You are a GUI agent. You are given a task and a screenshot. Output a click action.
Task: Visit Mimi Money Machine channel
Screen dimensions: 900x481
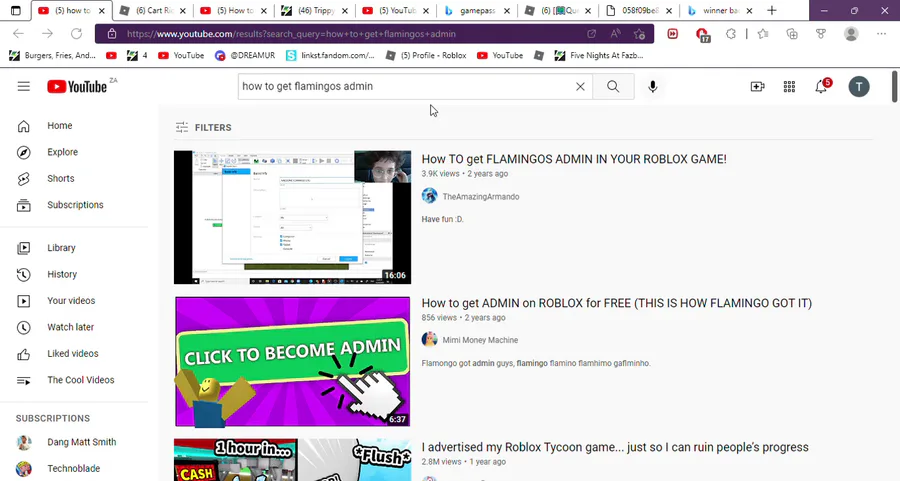[x=480, y=340]
